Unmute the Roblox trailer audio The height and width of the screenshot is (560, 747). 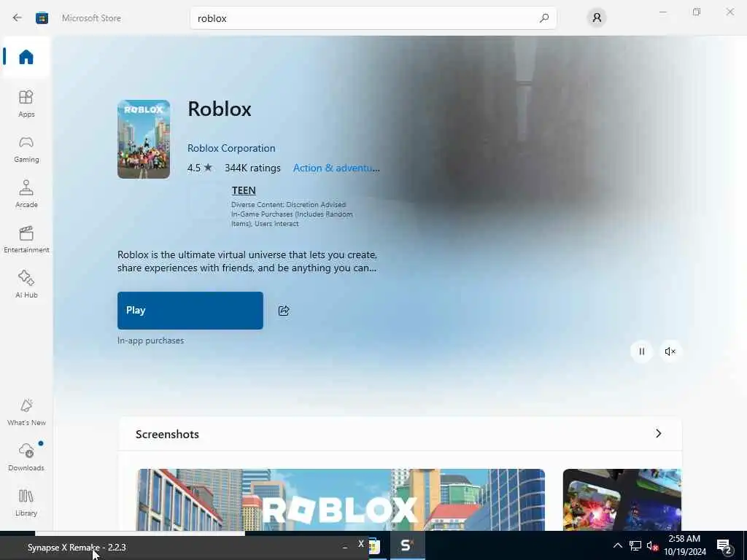click(670, 351)
